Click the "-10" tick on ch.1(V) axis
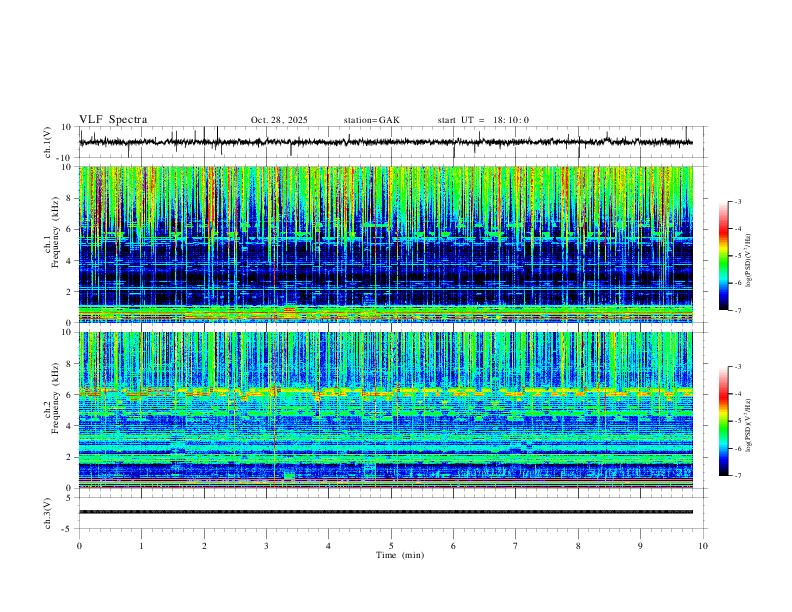Image resolution: width=792 pixels, height=612 pixels. coord(65,159)
